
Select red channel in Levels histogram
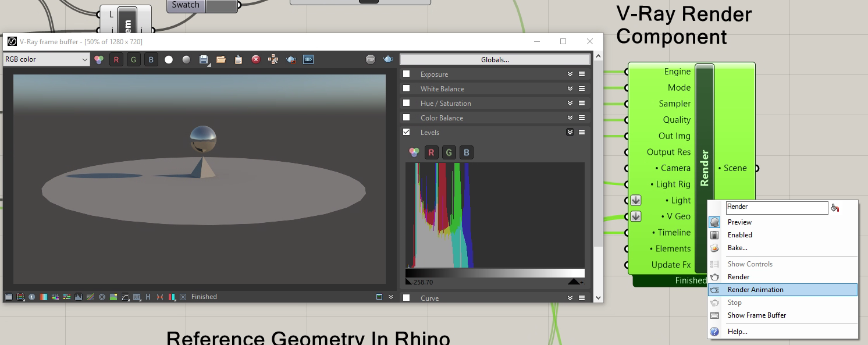click(431, 152)
